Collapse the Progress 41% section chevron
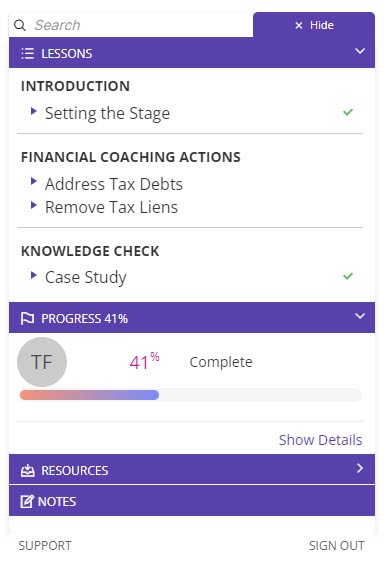387x586 pixels. point(360,316)
